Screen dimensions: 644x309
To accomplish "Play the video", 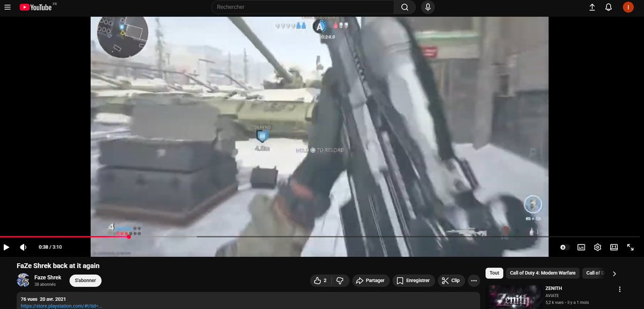I will point(6,247).
